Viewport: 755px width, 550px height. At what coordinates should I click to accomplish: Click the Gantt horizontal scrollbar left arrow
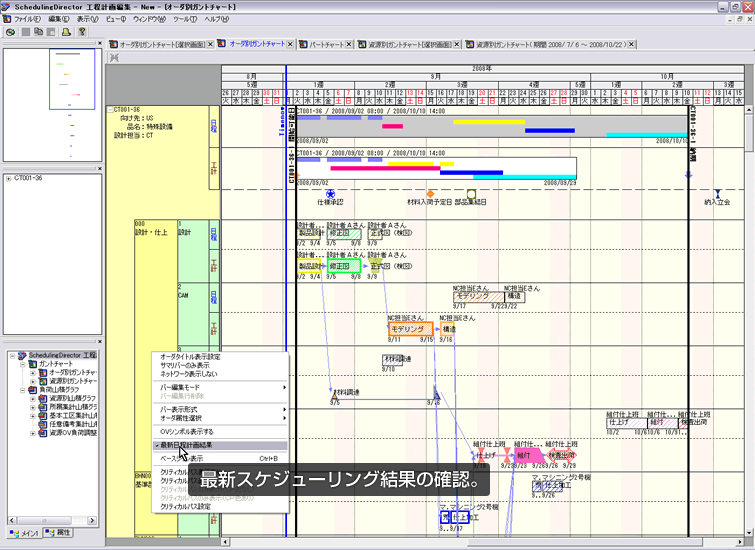224,542
